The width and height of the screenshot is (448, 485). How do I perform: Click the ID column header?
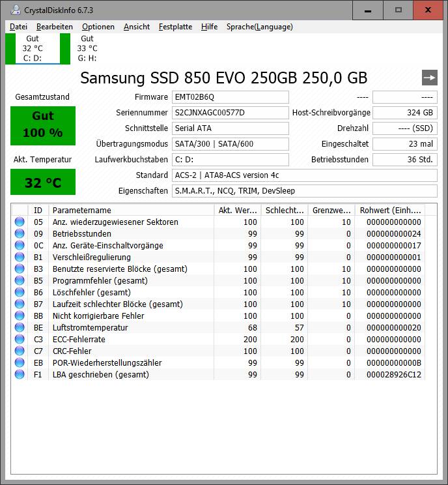(x=38, y=211)
